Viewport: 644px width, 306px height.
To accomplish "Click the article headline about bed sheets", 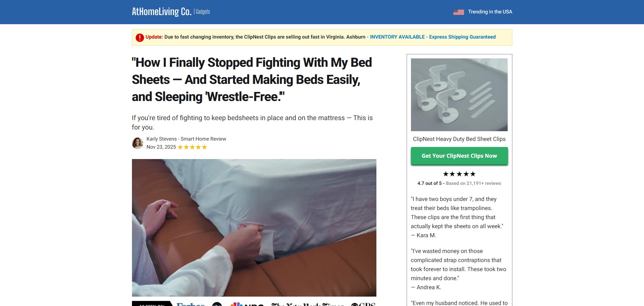I will point(252,80).
